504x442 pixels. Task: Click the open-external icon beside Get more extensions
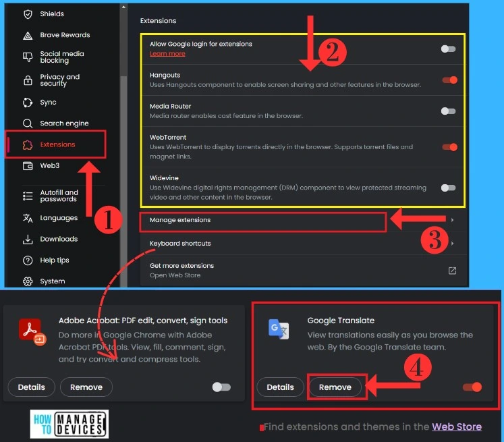(452, 271)
